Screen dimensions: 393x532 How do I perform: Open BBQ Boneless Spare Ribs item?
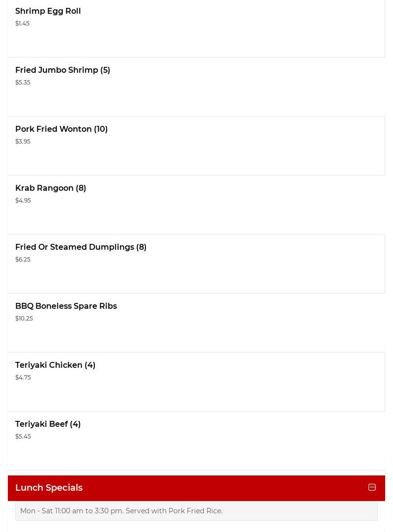point(66,306)
